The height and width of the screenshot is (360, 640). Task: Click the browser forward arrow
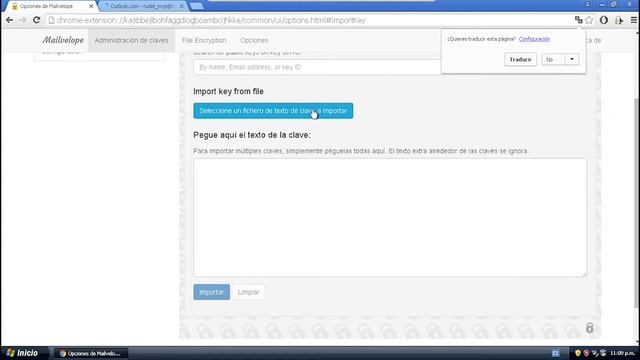pyautogui.click(x=23, y=20)
